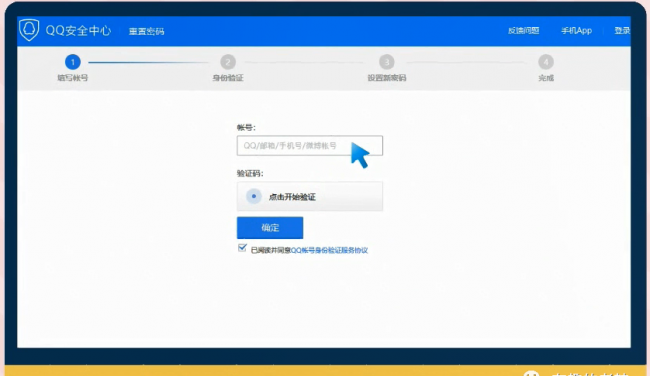Open the 反馈问题 feedback link
This screenshot has height=376, width=650.
524,31
